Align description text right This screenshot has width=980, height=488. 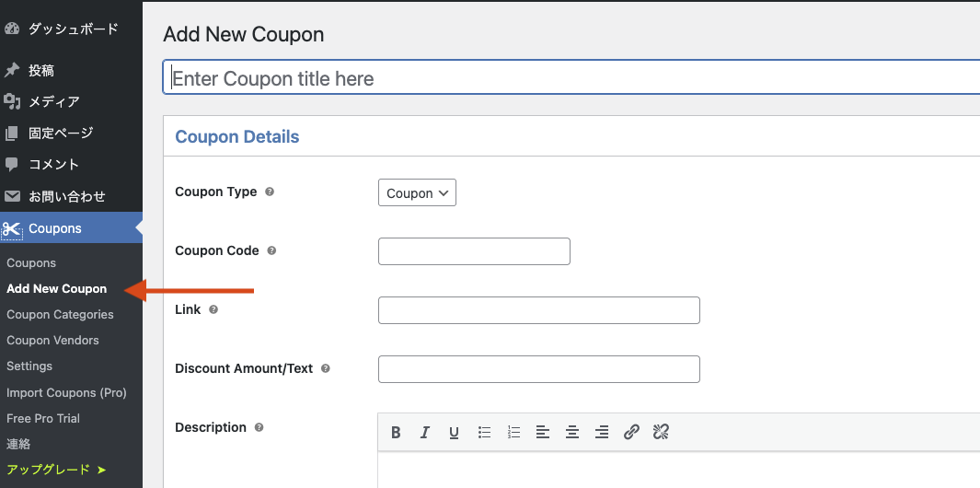point(602,433)
